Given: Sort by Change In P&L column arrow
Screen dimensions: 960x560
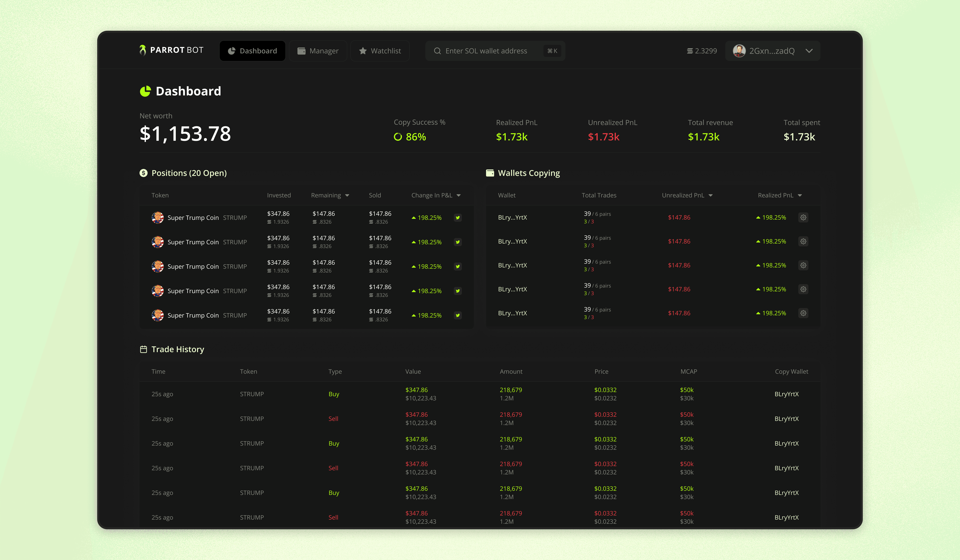Looking at the screenshot, I should (x=459, y=195).
